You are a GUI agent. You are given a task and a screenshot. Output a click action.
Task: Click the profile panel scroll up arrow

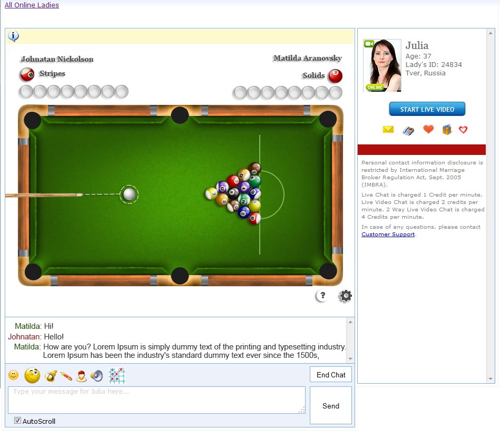pyautogui.click(x=491, y=33)
